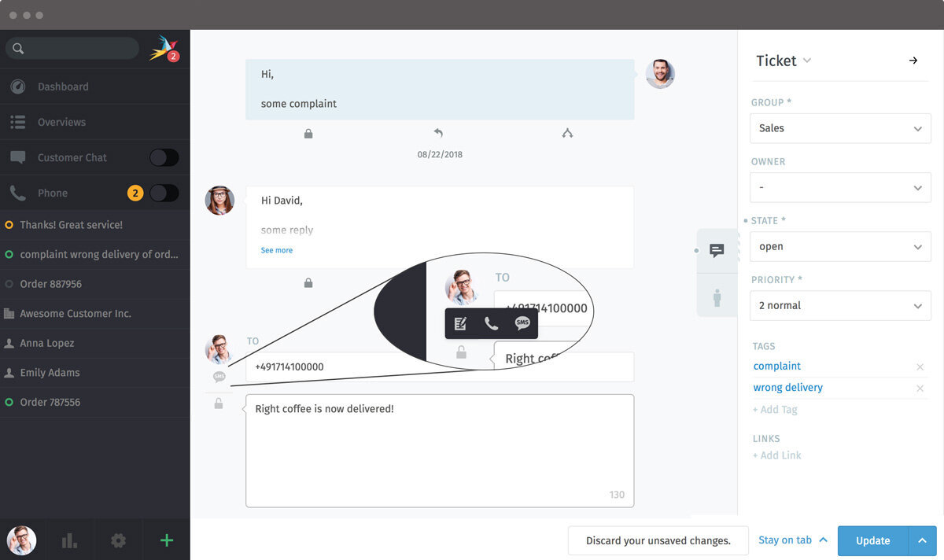Click the See more link in the reply
The width and height of the screenshot is (944, 560).
[276, 249]
